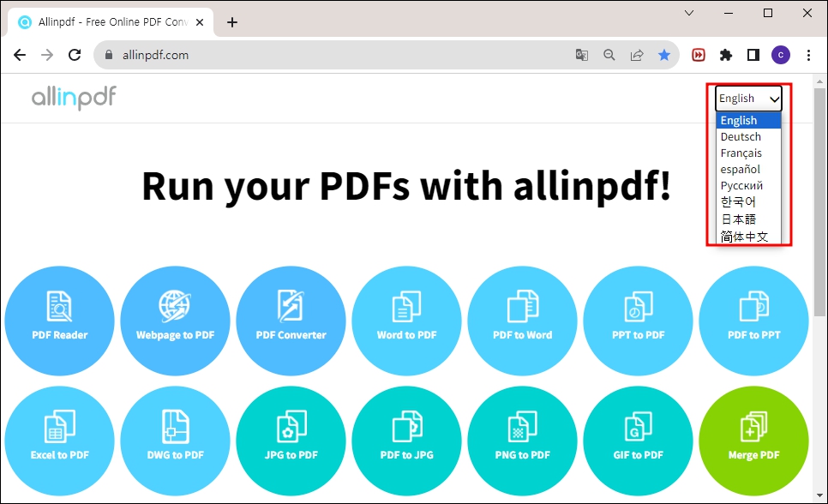Open a new browser tab

[231, 22]
